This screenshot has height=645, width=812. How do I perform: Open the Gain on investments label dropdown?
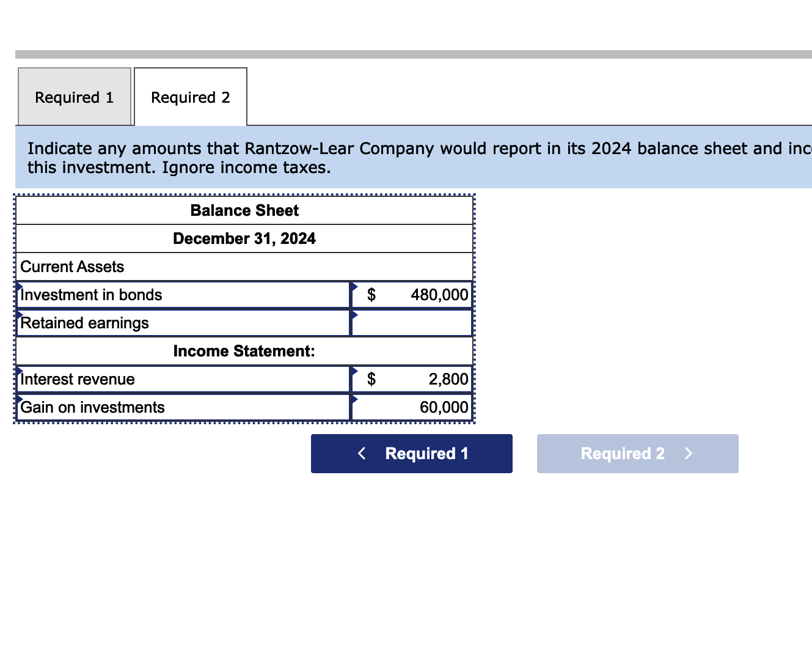[x=183, y=407]
